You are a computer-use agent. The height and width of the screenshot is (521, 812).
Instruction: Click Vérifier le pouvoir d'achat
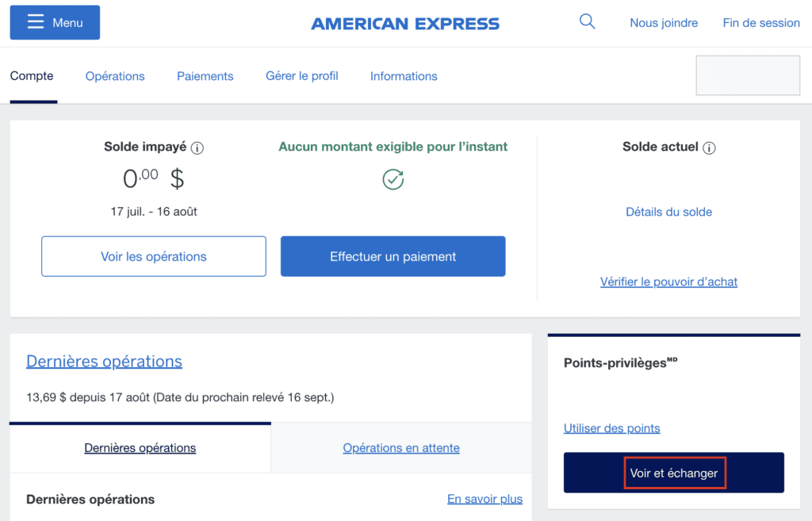668,282
